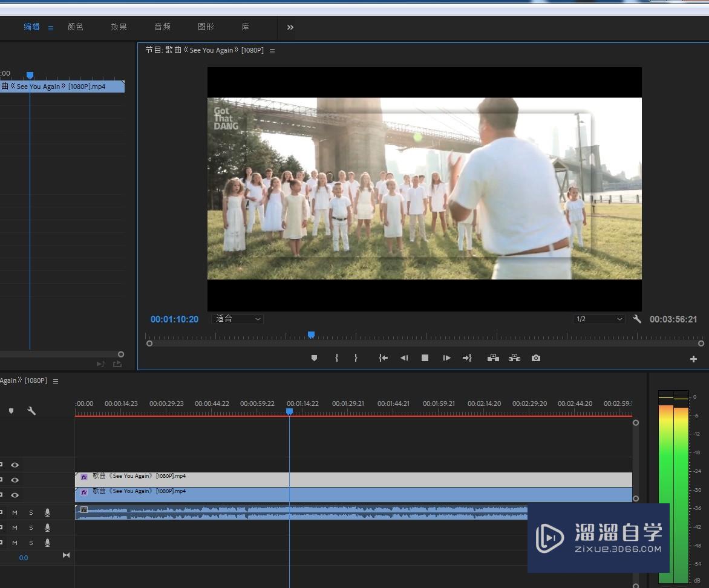Mute the third audio track

[x=15, y=543]
